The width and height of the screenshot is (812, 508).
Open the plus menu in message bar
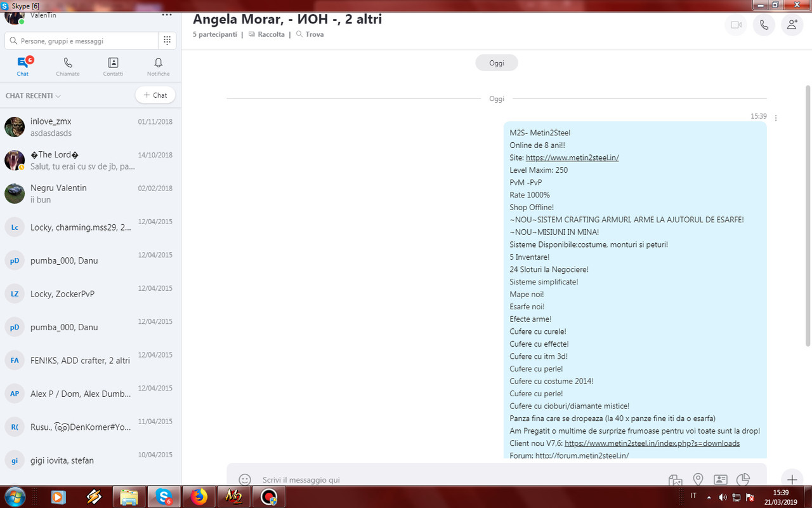[792, 479]
